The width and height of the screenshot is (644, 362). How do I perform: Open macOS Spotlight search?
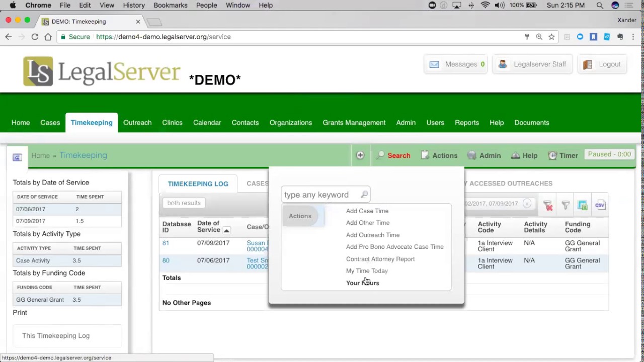point(600,5)
